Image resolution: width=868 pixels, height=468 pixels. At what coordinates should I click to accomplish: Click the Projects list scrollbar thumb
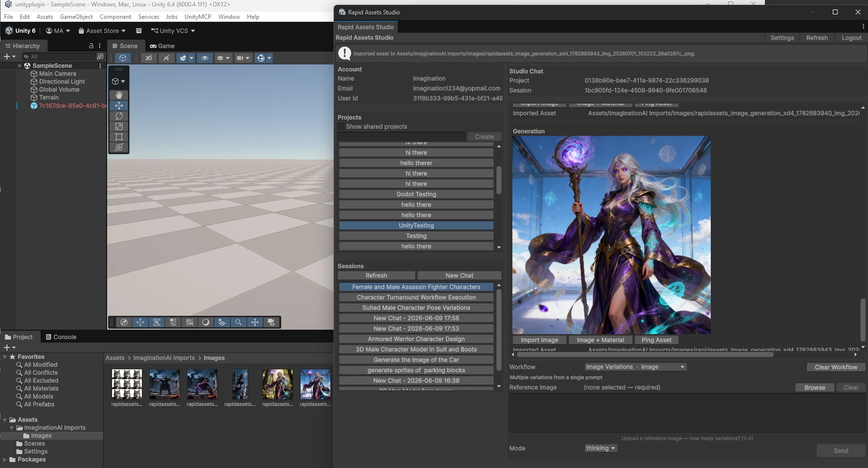coord(498,180)
